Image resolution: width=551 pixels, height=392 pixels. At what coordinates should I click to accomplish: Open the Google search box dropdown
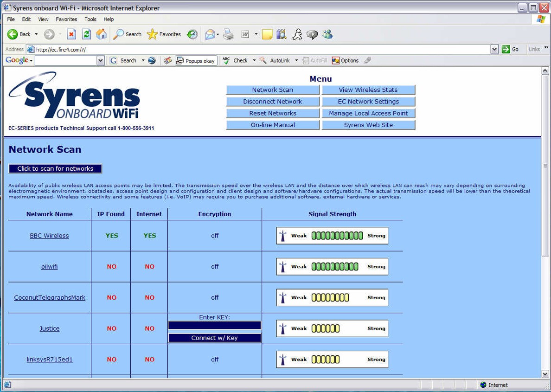[x=101, y=61]
